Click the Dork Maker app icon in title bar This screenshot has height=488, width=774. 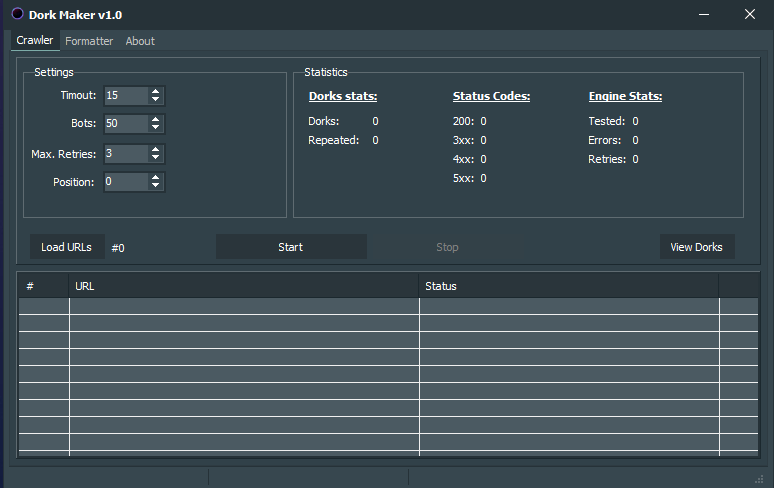pos(17,14)
